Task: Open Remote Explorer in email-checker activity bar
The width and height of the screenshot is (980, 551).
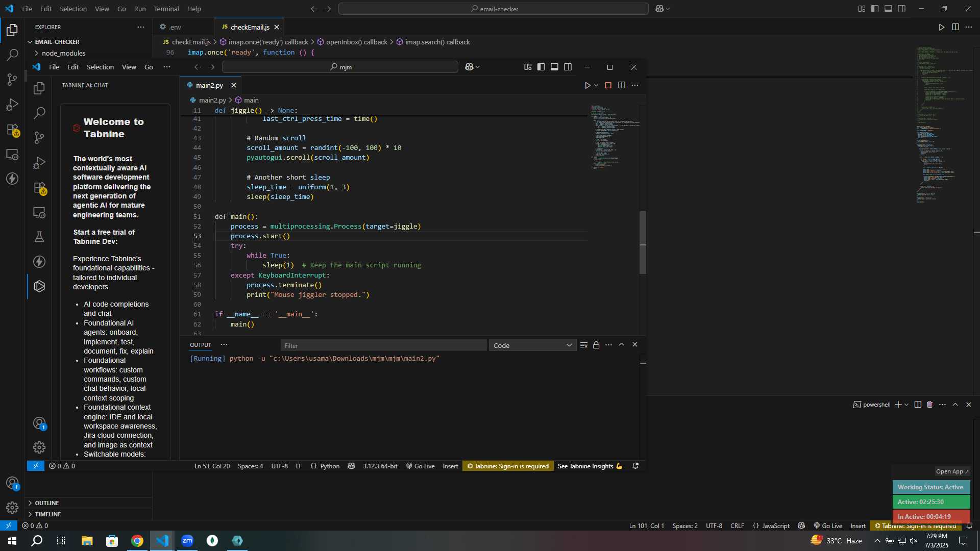Action: tap(12, 154)
